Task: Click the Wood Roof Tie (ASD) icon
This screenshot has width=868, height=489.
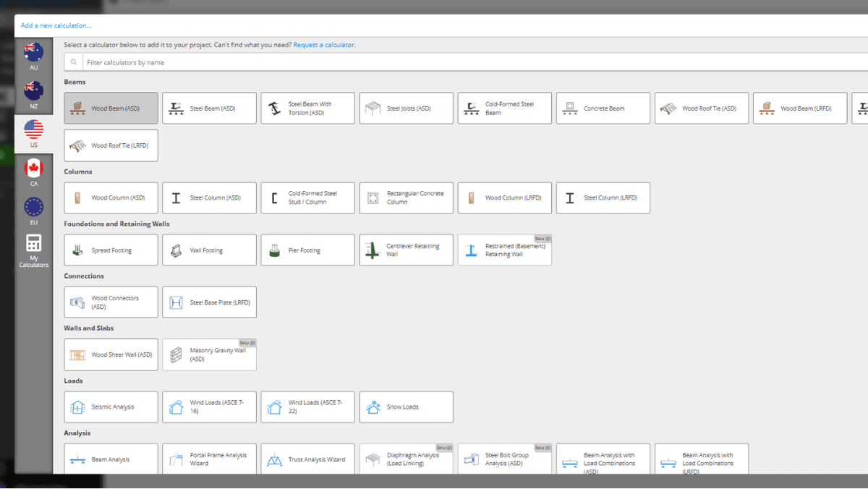Action: (x=668, y=109)
